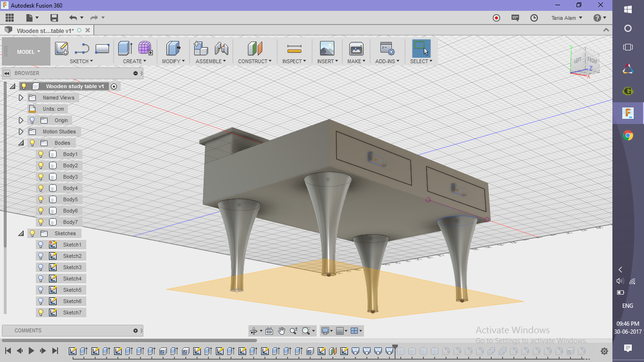644x362 pixels.
Task: Open the Help question mark menu
Action: (x=599, y=18)
